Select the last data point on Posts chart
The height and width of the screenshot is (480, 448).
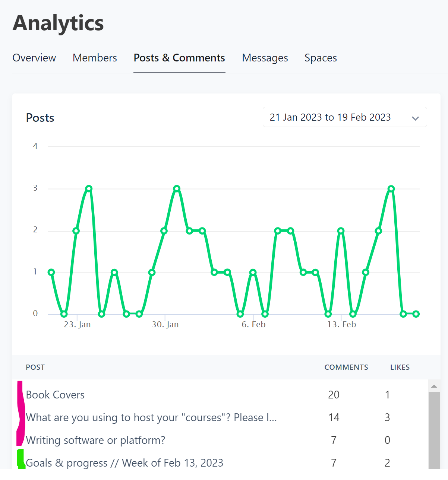tap(416, 314)
